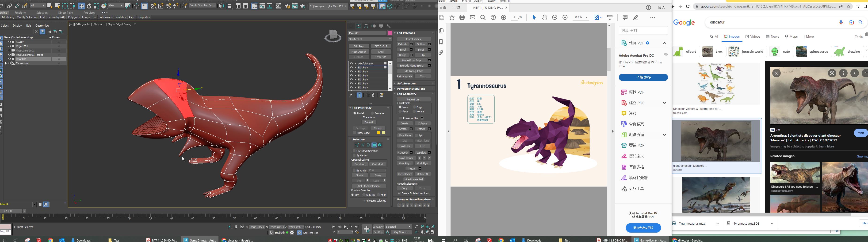868x242 pixels.
Task: Hide Box001 using its eye icon
Action: pyautogui.click(x=9, y=42)
